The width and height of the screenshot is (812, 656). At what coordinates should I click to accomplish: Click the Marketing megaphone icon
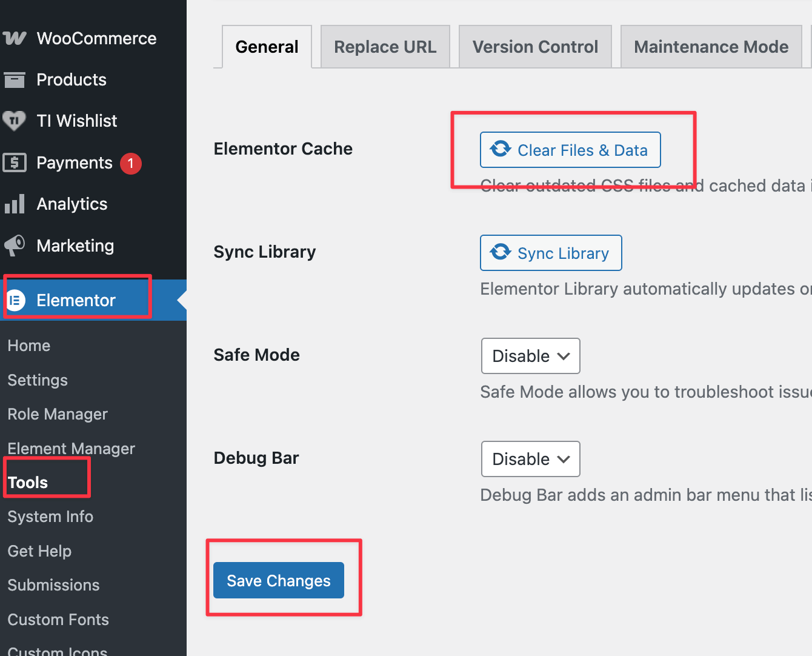click(x=15, y=246)
